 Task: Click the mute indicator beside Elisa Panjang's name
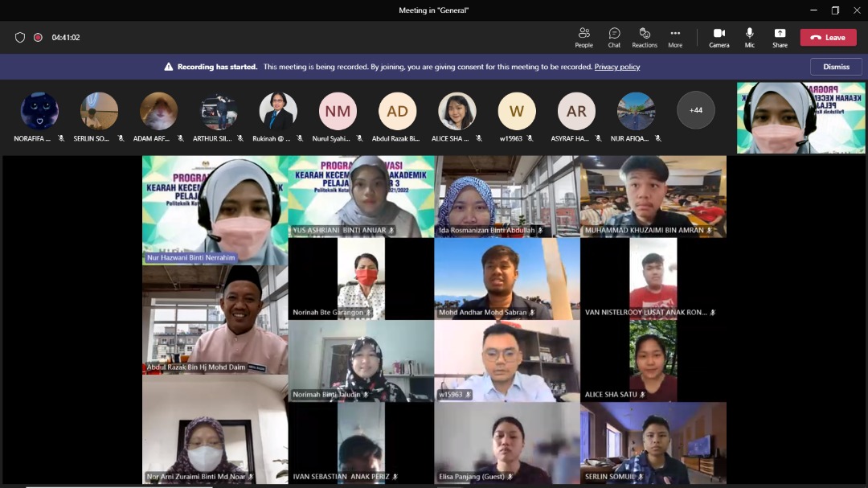(x=512, y=476)
